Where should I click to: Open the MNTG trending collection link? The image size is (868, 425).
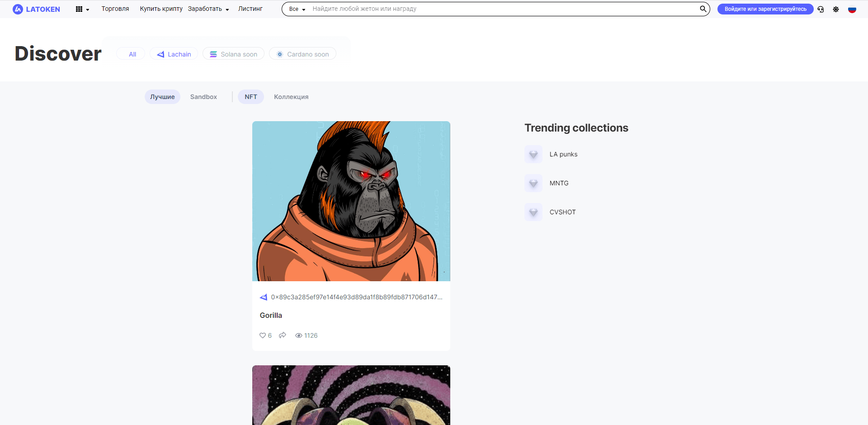coord(559,183)
